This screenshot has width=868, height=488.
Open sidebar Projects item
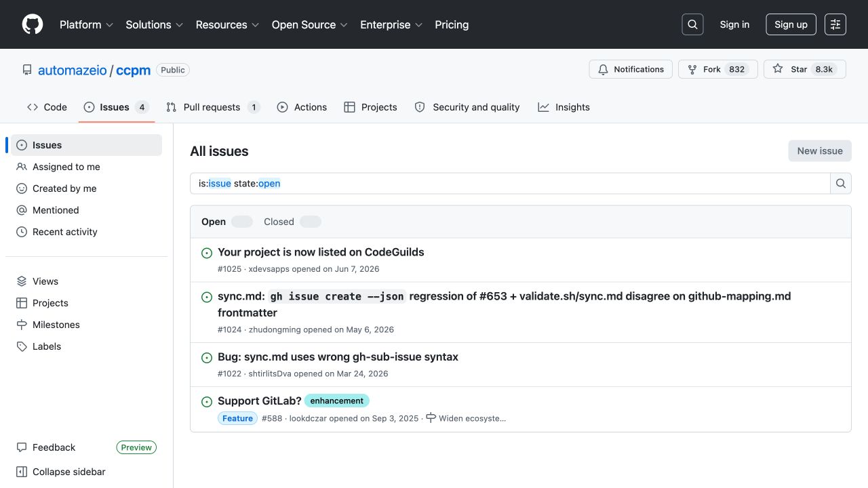pyautogui.click(x=86, y=303)
